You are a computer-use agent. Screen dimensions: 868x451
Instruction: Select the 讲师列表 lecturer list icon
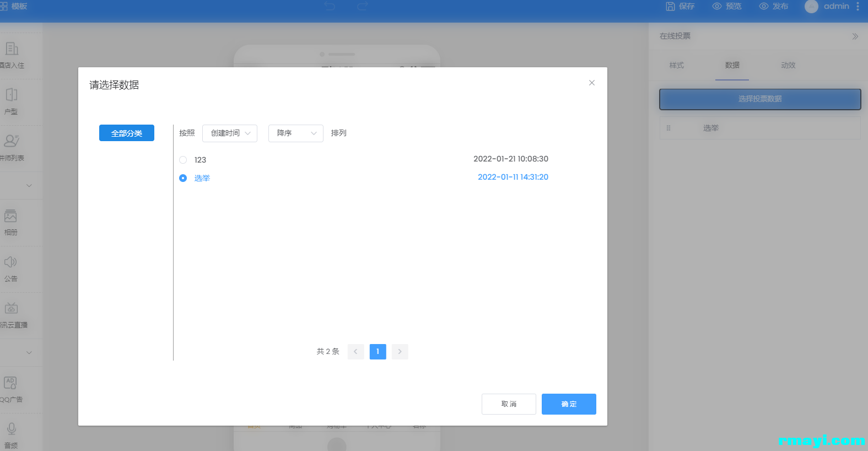pyautogui.click(x=12, y=141)
